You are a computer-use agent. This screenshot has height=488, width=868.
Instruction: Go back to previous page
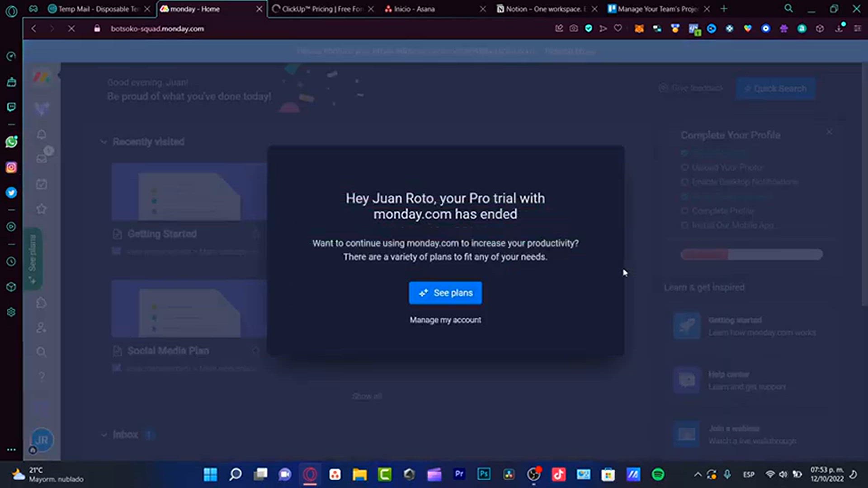pos(34,28)
